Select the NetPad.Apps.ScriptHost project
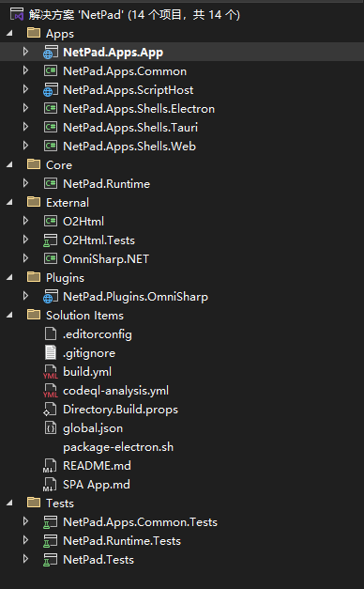 point(128,90)
